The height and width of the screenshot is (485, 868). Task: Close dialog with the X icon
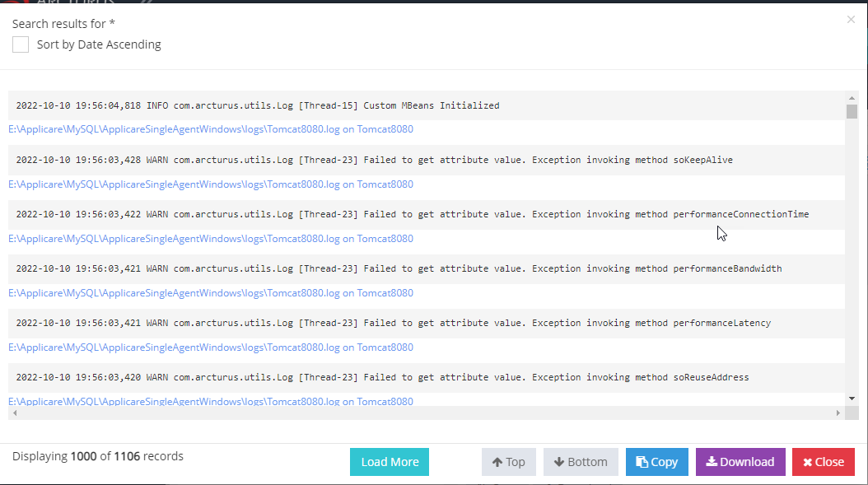(x=851, y=20)
